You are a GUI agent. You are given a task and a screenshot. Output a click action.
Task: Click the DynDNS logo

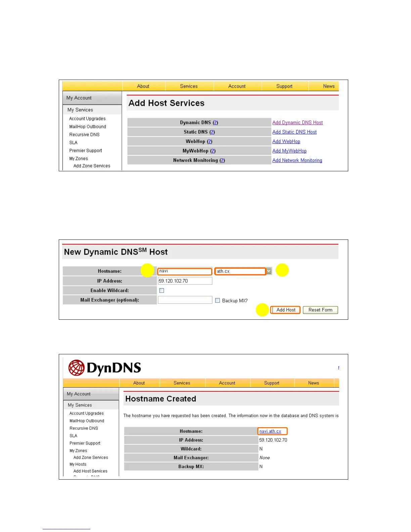[x=105, y=368]
